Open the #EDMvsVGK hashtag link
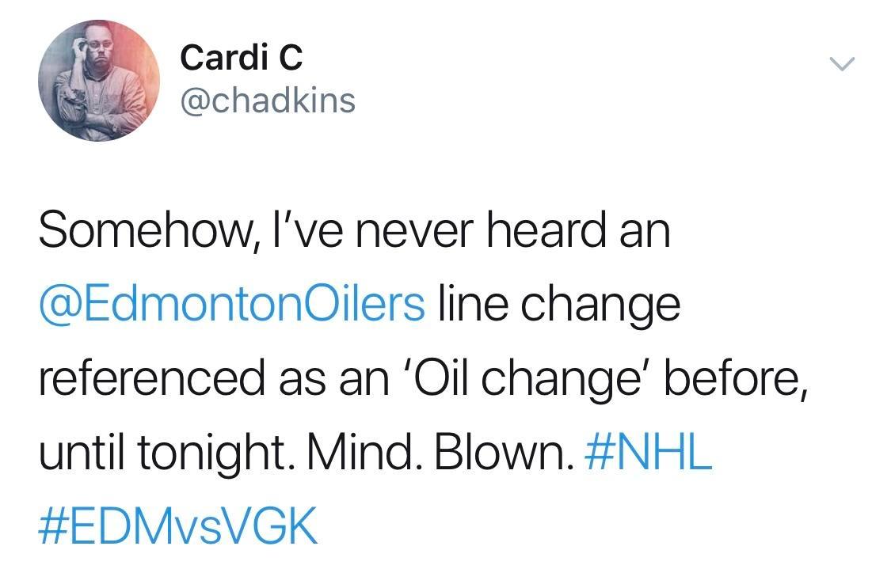 click(178, 527)
